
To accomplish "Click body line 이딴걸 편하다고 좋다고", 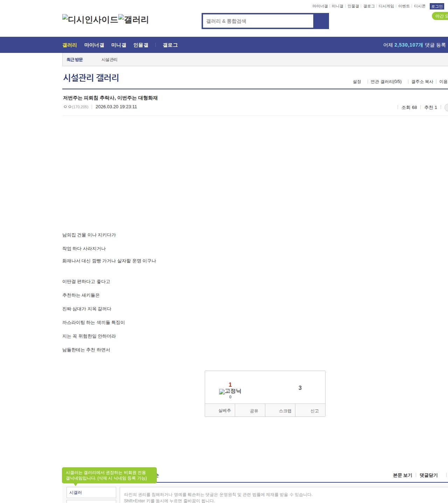I will pos(86,282).
